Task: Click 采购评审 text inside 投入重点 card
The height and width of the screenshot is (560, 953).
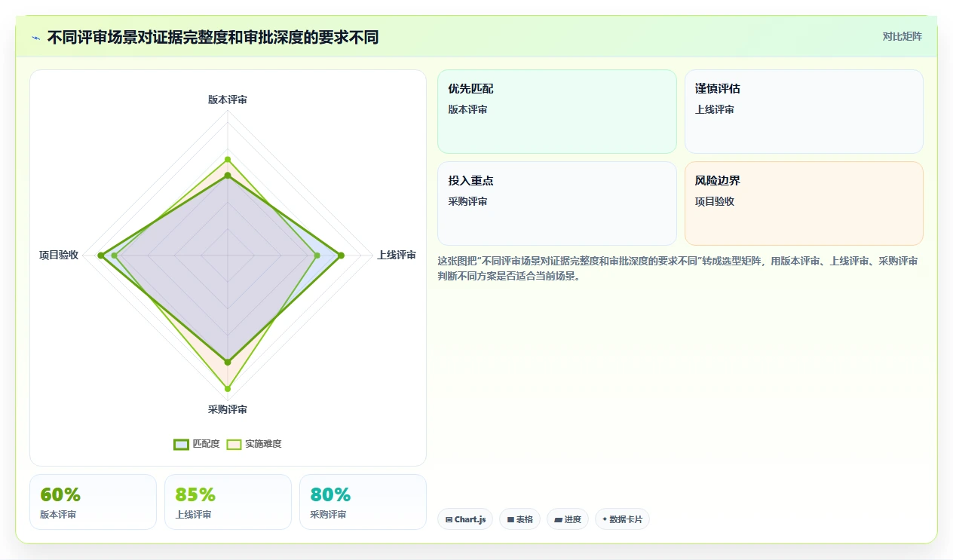Action: click(468, 201)
